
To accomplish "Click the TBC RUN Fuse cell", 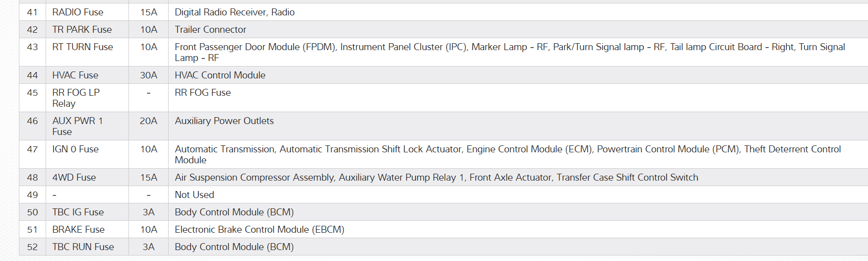I will pos(83,247).
